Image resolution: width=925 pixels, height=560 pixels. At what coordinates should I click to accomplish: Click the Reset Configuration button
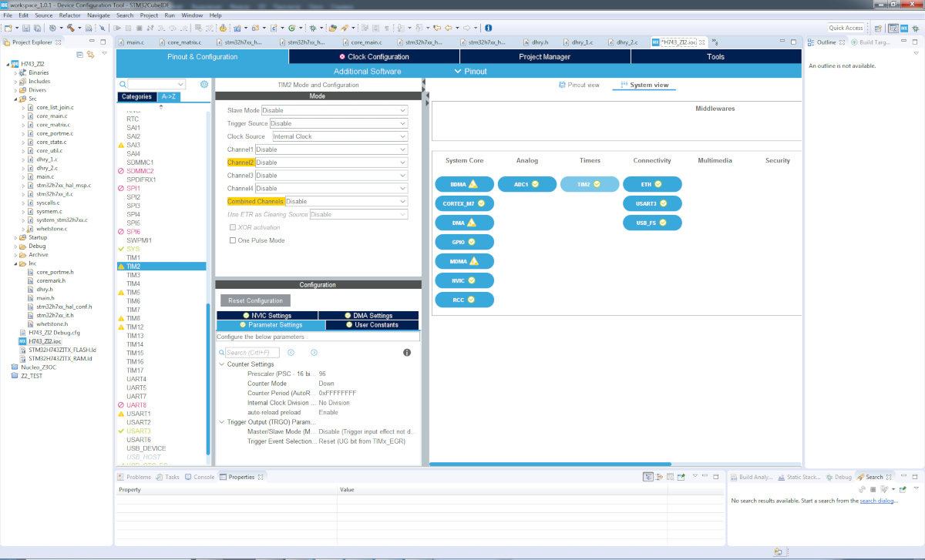pos(255,300)
